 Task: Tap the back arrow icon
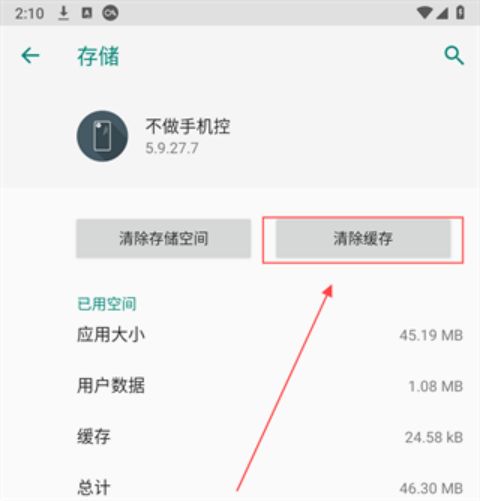pos(30,55)
